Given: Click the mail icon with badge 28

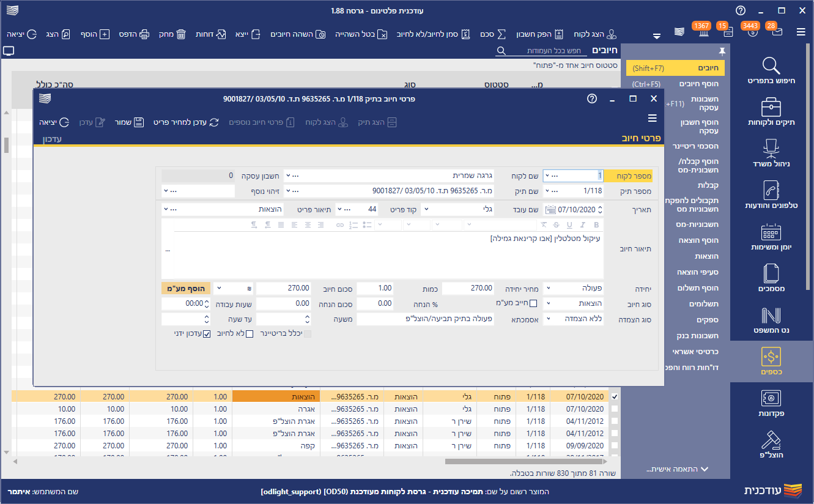Looking at the screenshot, I should [777, 32].
